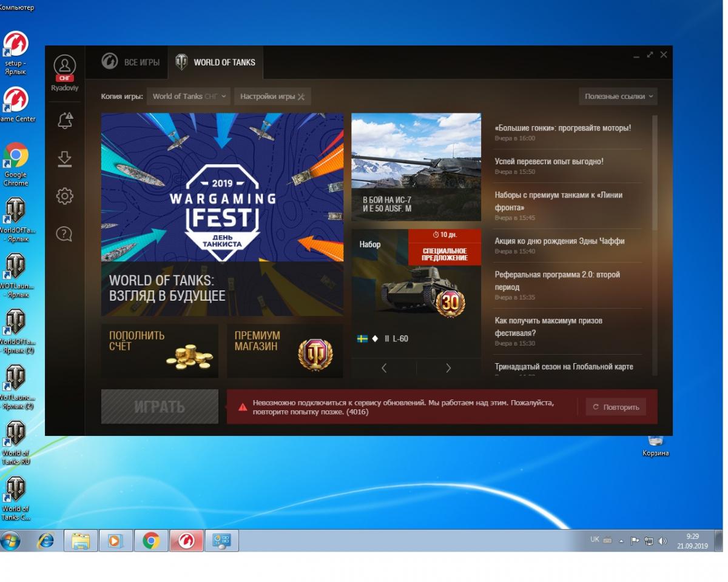Open the Wargaming Fest 2019 banner

[222, 215]
